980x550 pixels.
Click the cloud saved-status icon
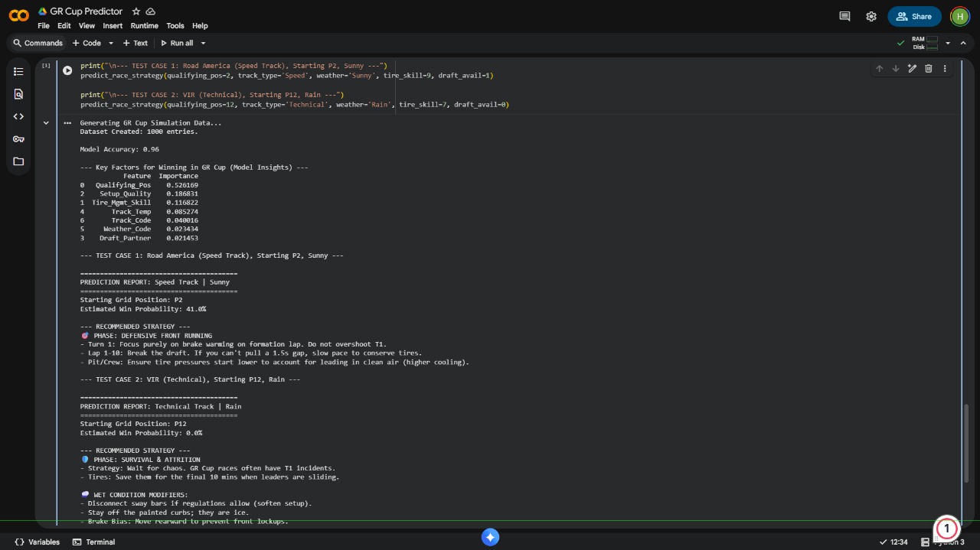[151, 11]
